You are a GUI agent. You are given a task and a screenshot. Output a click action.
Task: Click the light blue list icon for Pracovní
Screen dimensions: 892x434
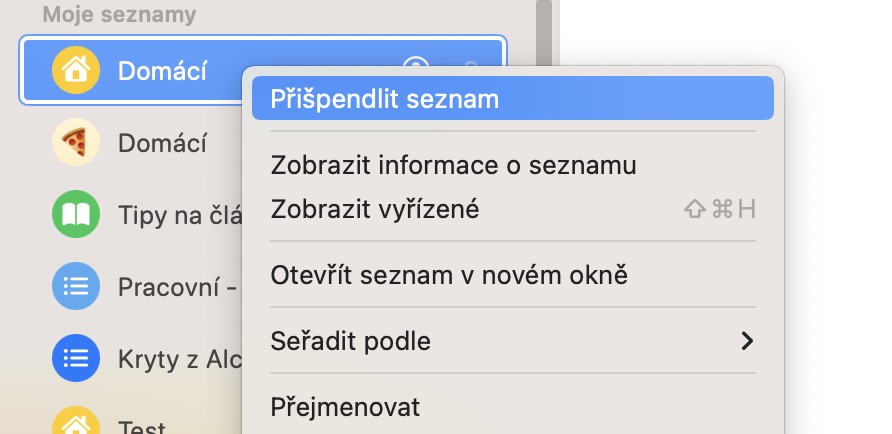(x=76, y=287)
